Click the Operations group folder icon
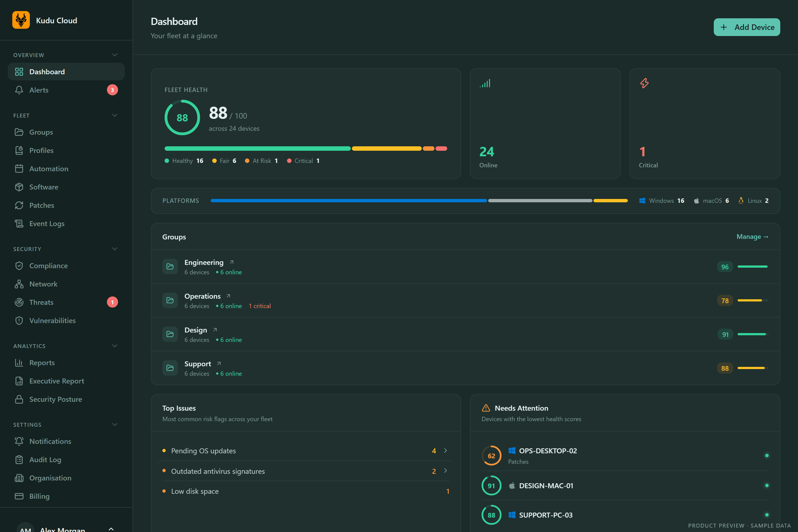Viewport: 798px width, 532px height. coord(170,301)
